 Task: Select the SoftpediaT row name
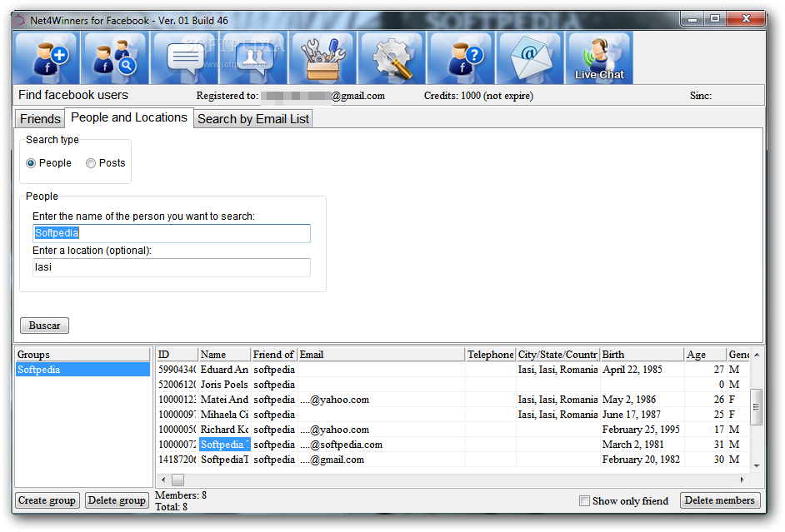224,460
